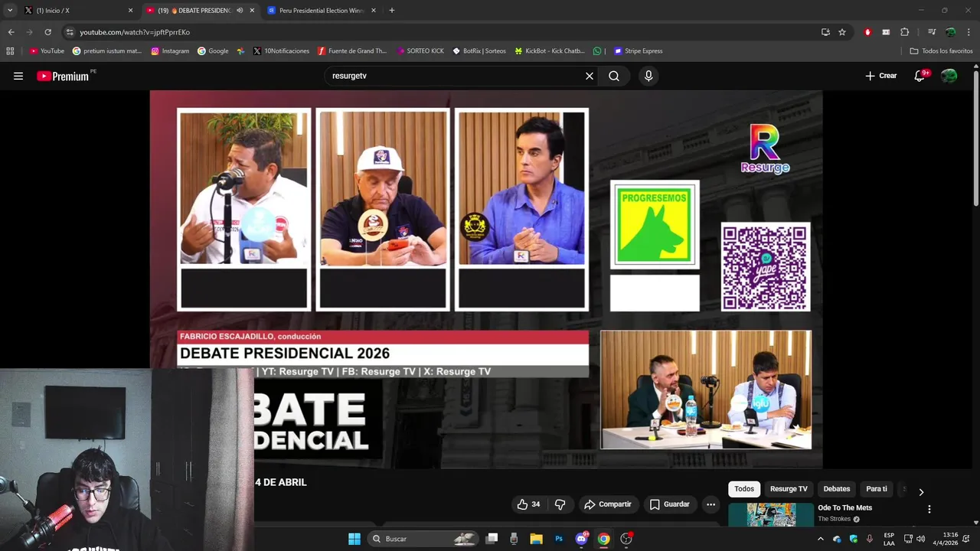Open the BotRix Sorteos bookmark
Image resolution: width=980 pixels, height=551 pixels.
(x=479, y=51)
